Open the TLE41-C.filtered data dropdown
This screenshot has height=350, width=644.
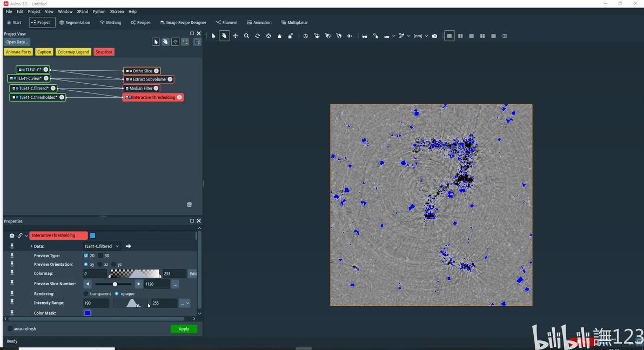coord(102,246)
